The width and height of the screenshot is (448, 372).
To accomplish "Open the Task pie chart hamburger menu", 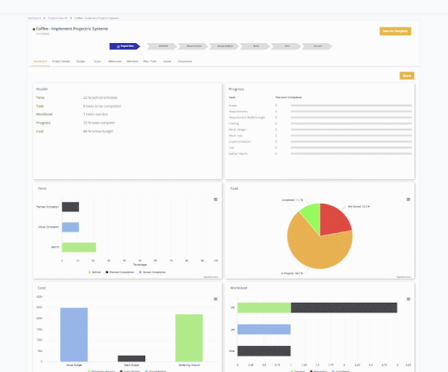I will tap(408, 199).
